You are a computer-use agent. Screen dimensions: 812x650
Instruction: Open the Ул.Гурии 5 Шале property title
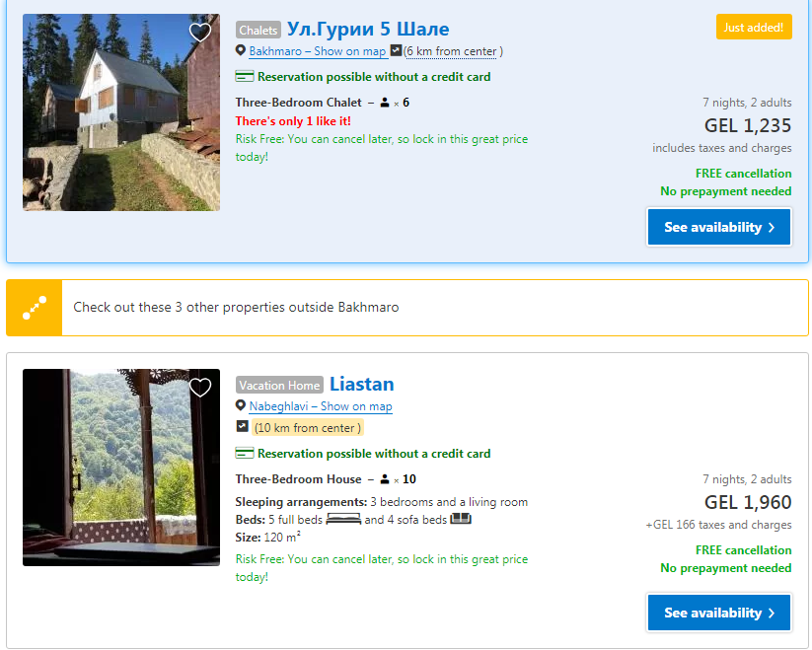368,29
